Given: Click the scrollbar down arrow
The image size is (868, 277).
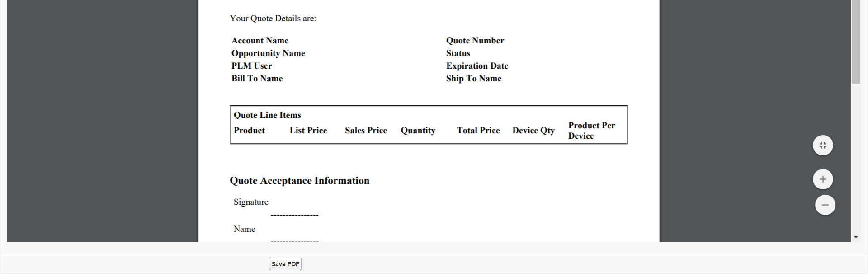Looking at the screenshot, I should click(x=856, y=237).
